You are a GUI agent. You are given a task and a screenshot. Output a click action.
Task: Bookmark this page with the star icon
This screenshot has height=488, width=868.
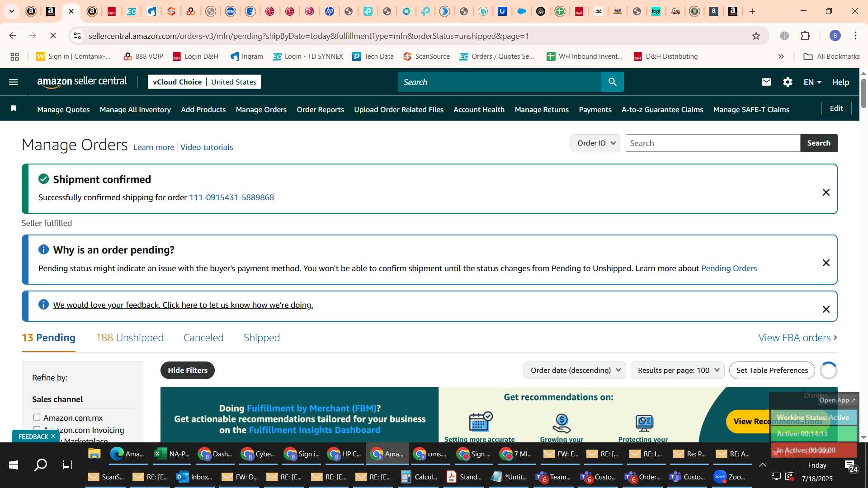click(x=756, y=36)
